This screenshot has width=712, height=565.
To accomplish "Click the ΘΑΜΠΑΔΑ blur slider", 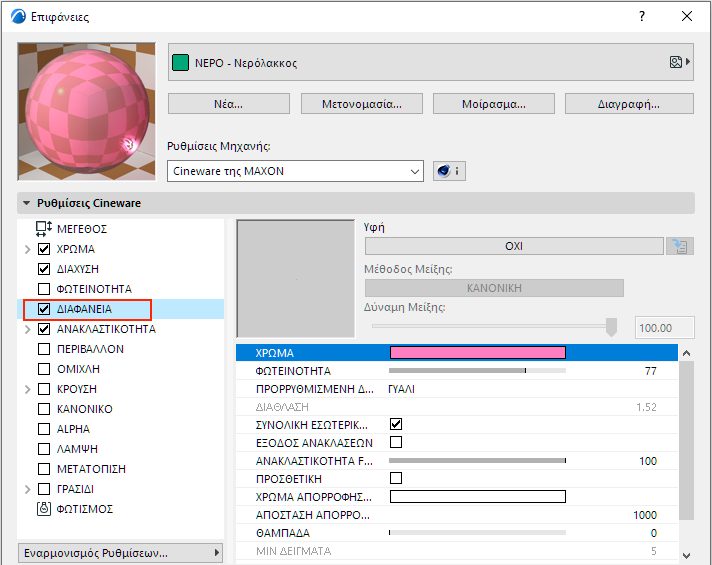I will (x=478, y=532).
